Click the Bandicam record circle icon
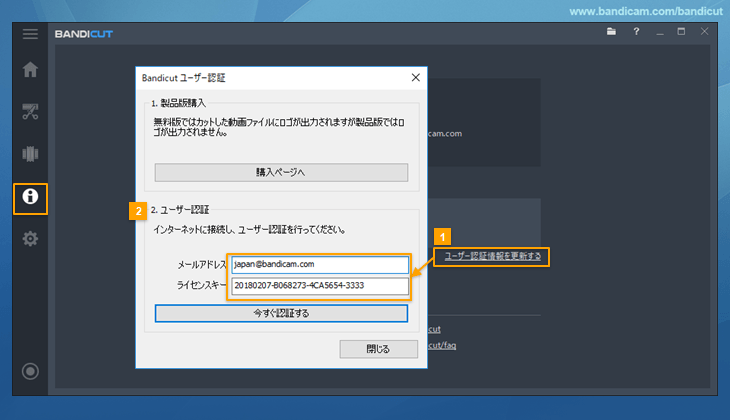730x420 pixels. tap(30, 371)
